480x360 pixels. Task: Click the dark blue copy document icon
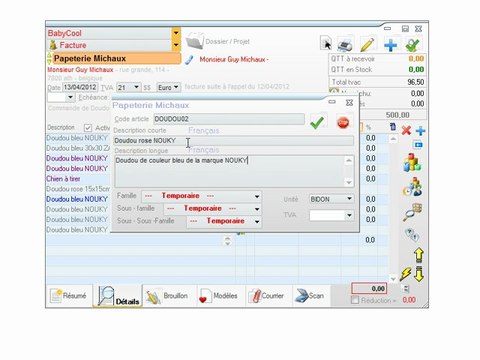pos(393,127)
